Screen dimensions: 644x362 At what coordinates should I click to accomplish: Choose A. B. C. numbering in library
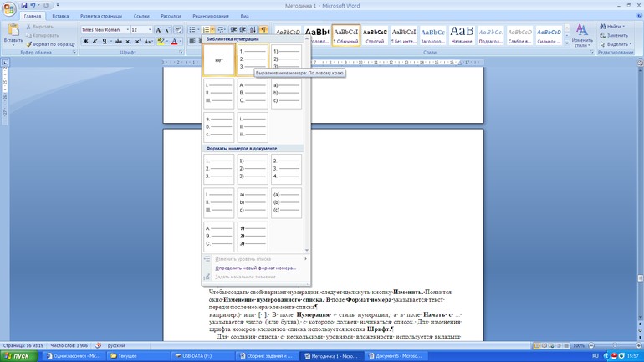tap(253, 94)
